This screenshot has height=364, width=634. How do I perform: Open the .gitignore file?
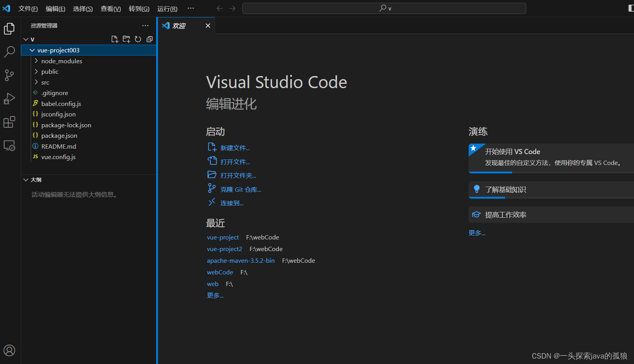pyautogui.click(x=89, y=93)
